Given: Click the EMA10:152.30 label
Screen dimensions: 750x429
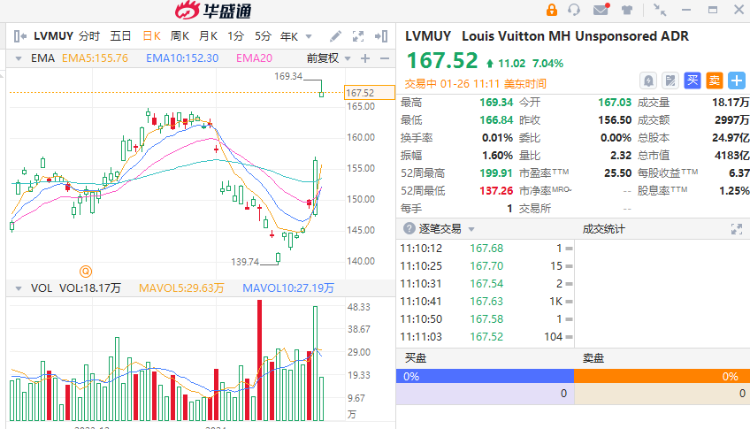Looking at the screenshot, I should 182,58.
